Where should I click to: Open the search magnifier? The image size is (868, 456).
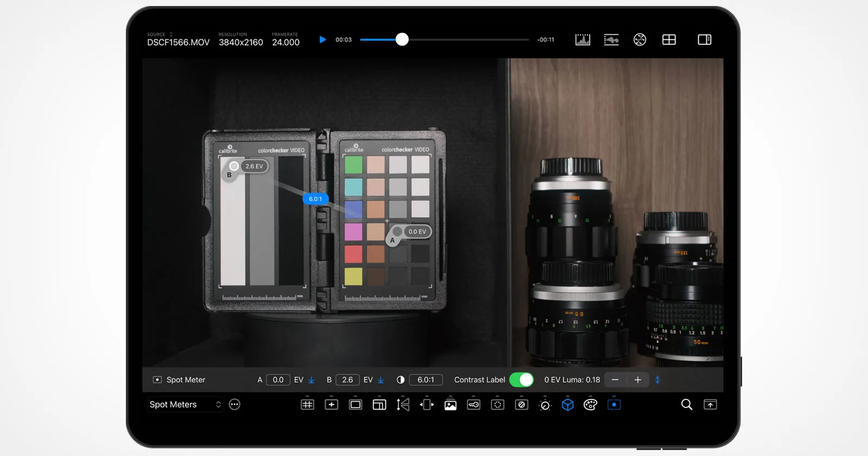[687, 404]
